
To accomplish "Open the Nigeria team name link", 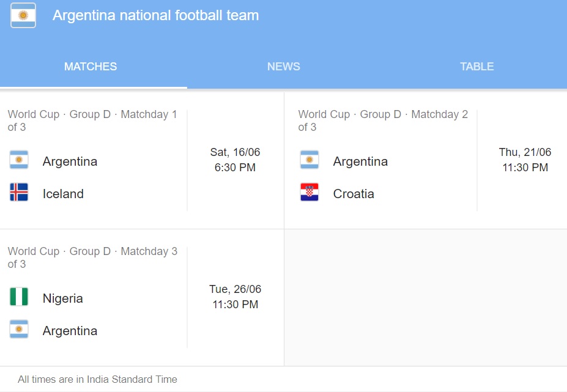I will click(x=62, y=298).
